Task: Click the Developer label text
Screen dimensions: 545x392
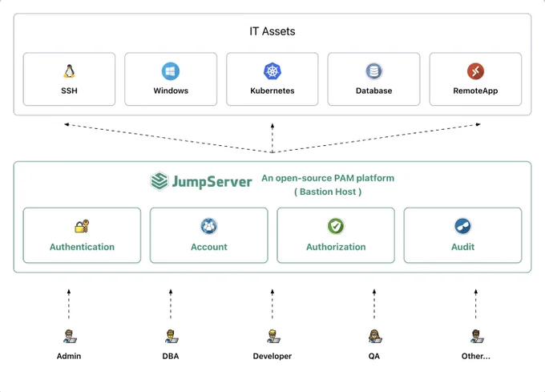Action: pos(272,356)
